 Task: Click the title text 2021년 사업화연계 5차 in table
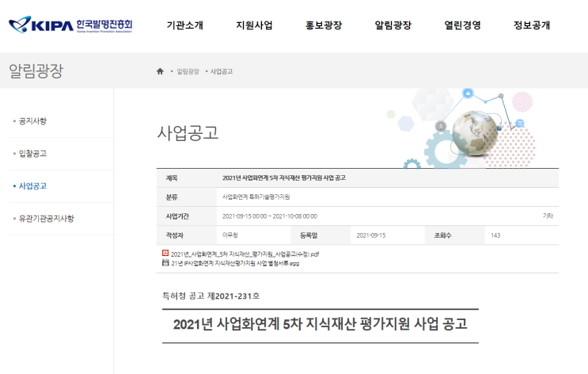pyautogui.click(x=284, y=177)
